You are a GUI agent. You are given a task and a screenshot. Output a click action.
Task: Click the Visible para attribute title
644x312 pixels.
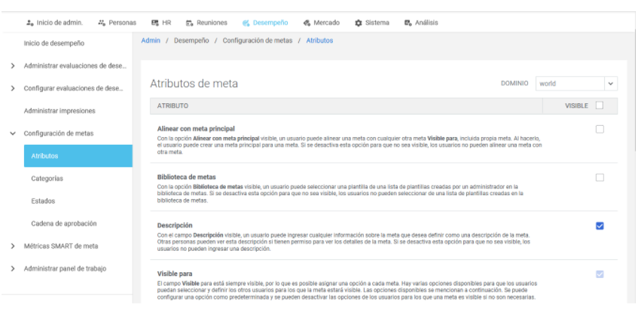[175, 274]
